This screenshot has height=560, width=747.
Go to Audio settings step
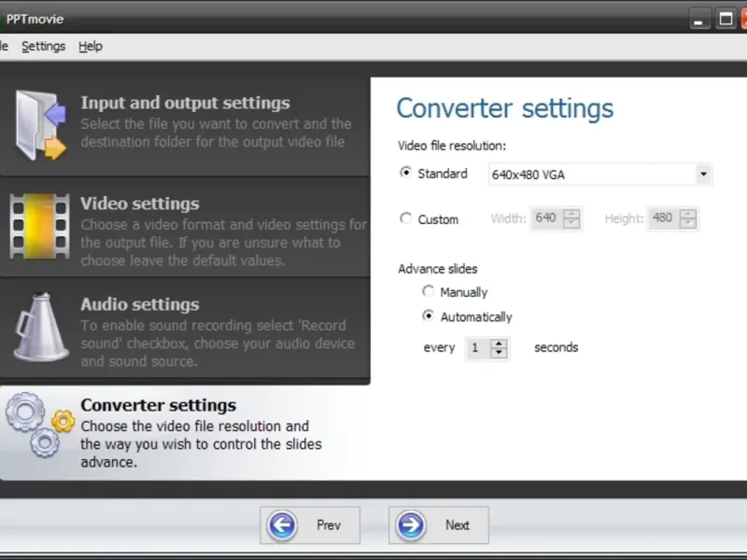185,328
